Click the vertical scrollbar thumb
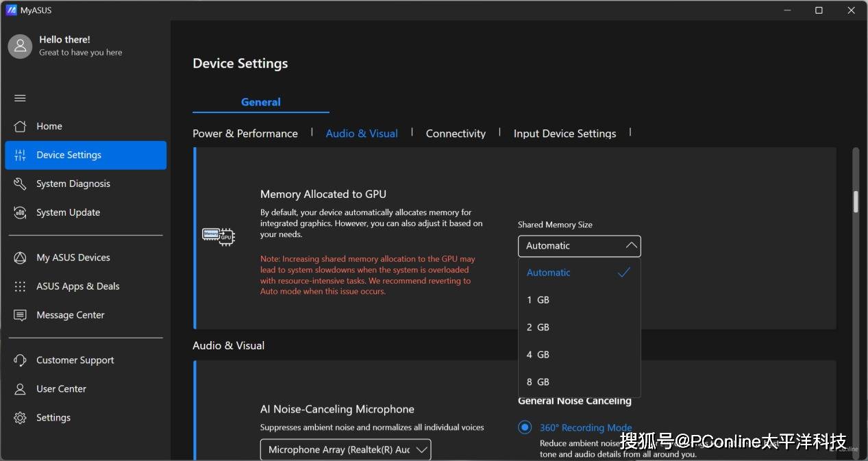 pyautogui.click(x=856, y=202)
